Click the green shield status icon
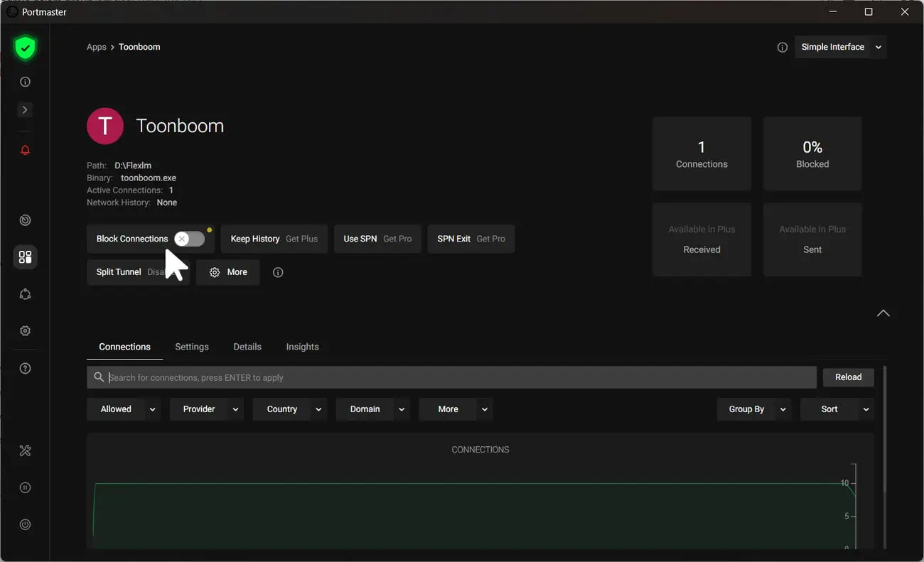 coord(25,48)
